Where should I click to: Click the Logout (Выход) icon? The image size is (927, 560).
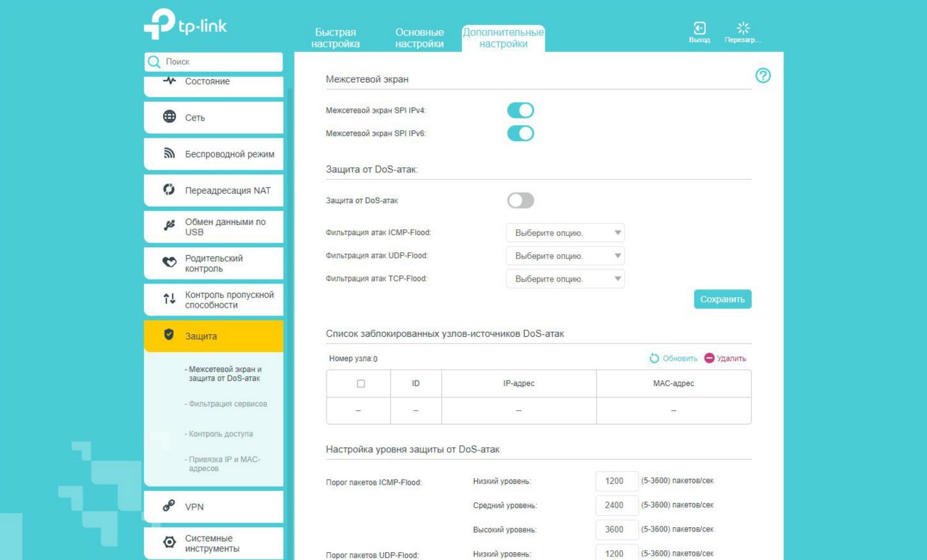(x=699, y=28)
